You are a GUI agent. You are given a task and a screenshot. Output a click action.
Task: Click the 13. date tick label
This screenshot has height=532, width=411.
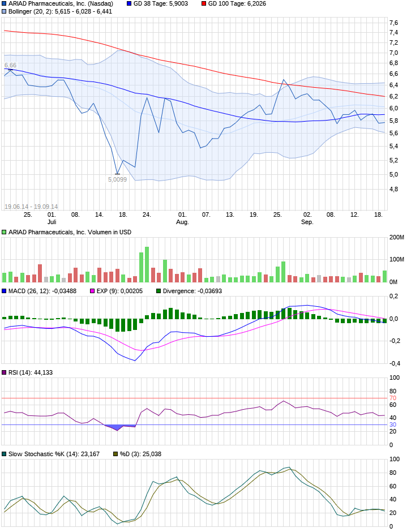point(230,214)
